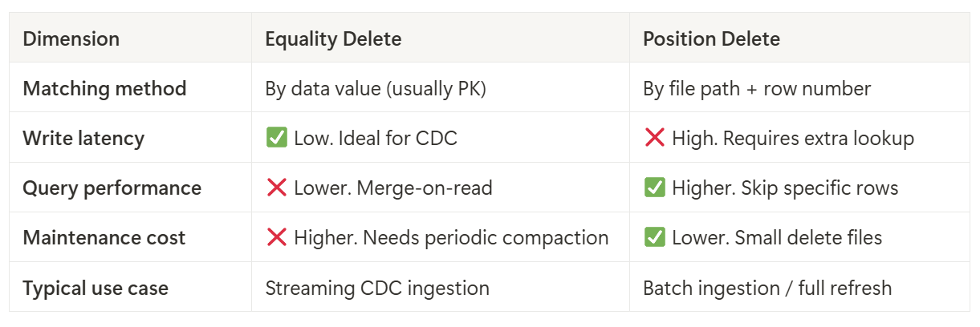Select the "Position Delete" column header
Image resolution: width=980 pixels, height=327 pixels.
[x=711, y=38]
